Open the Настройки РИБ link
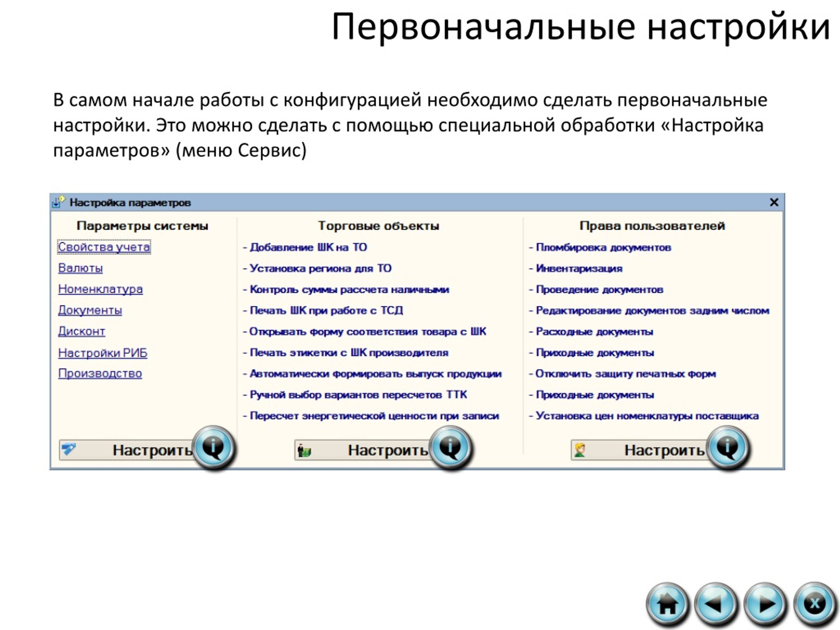The height and width of the screenshot is (630, 840). tap(102, 353)
